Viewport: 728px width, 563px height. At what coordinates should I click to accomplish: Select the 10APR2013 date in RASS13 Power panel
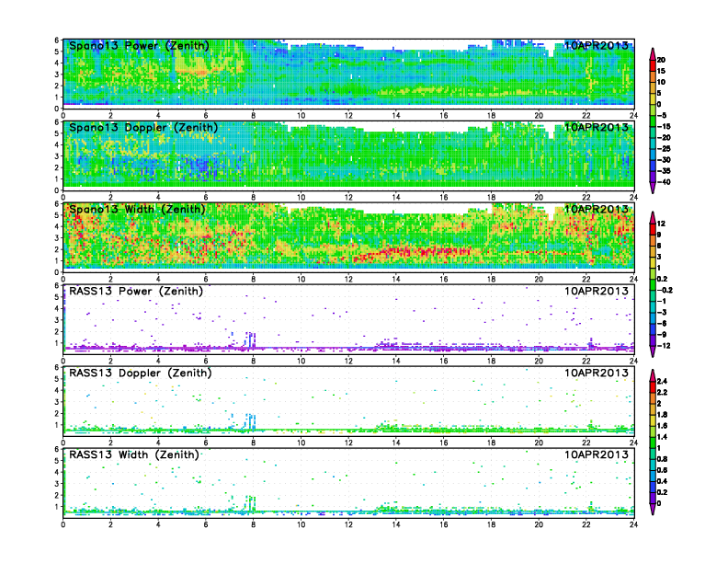(597, 292)
